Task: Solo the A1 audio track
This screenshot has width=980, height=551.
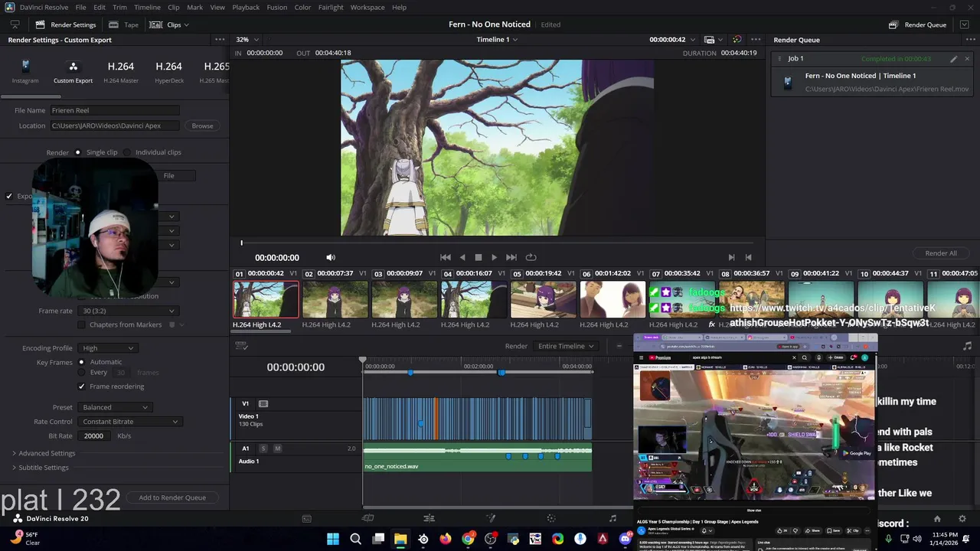Action: pos(263,448)
